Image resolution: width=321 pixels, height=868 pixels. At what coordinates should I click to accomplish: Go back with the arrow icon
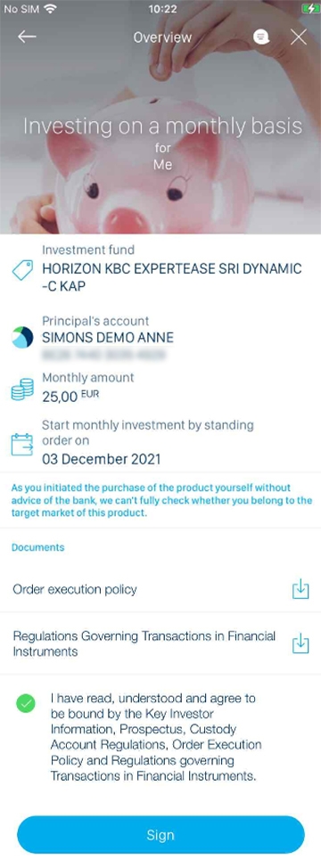pos(27,37)
